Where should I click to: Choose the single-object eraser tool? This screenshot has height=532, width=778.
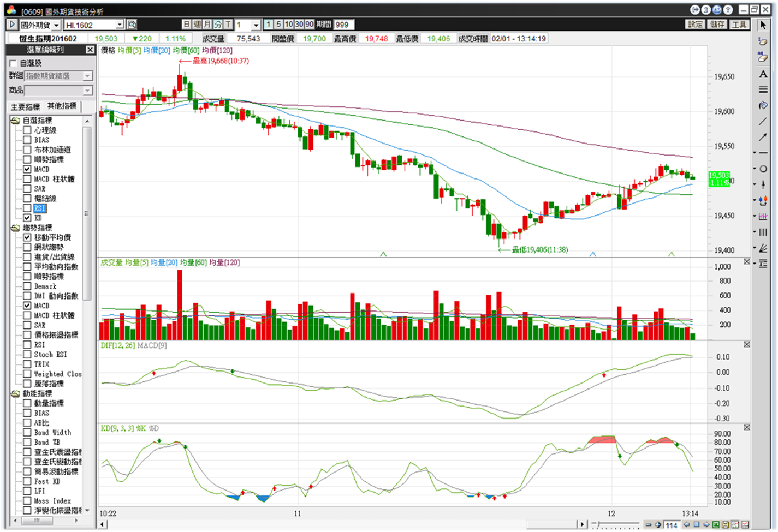(x=763, y=41)
